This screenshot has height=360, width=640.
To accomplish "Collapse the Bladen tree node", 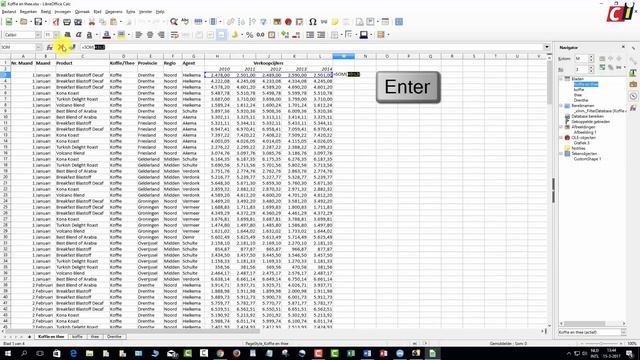I will coord(561,79).
